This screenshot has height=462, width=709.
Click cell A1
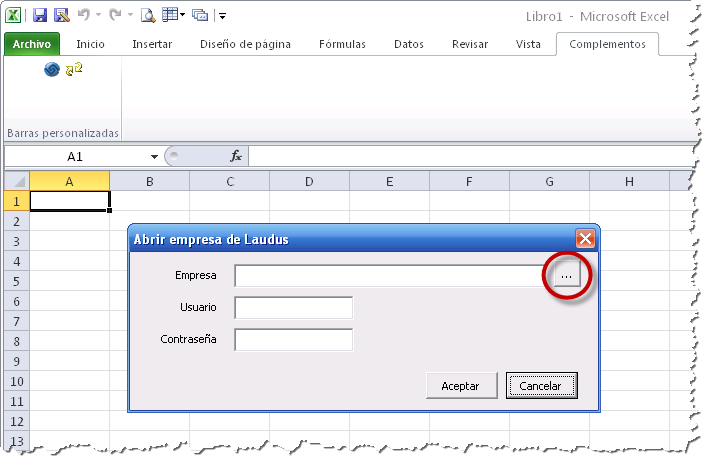click(70, 201)
